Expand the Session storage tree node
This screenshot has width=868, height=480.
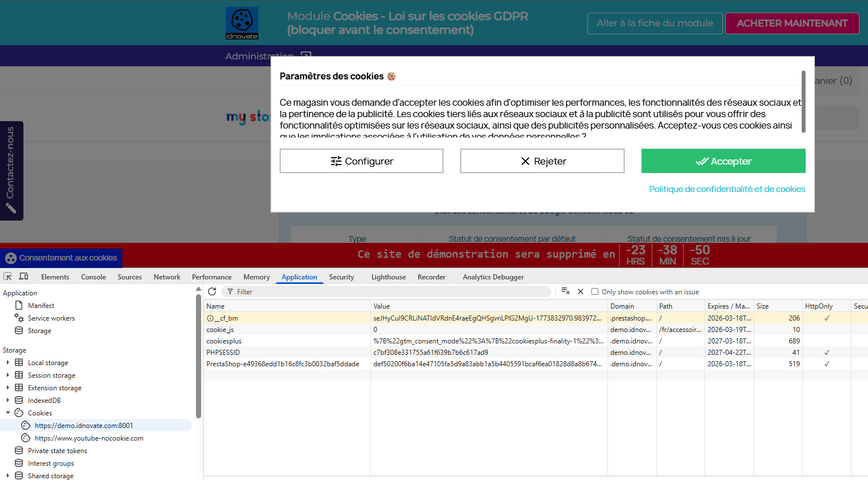coord(8,375)
